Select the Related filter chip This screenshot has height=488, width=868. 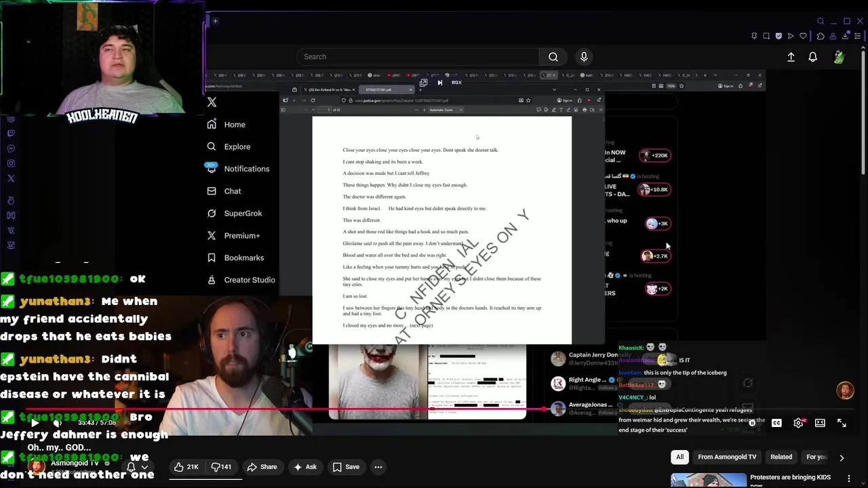tap(781, 457)
